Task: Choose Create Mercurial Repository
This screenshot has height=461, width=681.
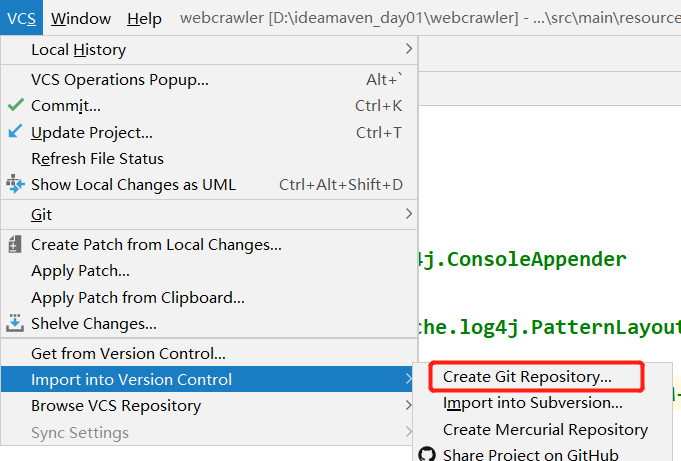Action: tap(545, 429)
